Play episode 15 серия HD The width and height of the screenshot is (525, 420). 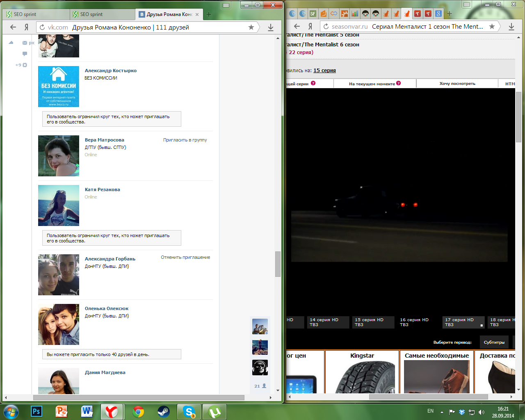[x=373, y=322]
